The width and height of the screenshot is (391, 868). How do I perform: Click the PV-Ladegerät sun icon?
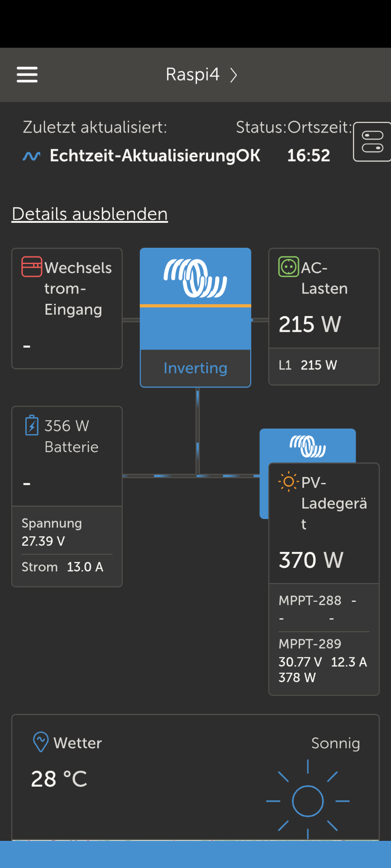pyautogui.click(x=288, y=482)
